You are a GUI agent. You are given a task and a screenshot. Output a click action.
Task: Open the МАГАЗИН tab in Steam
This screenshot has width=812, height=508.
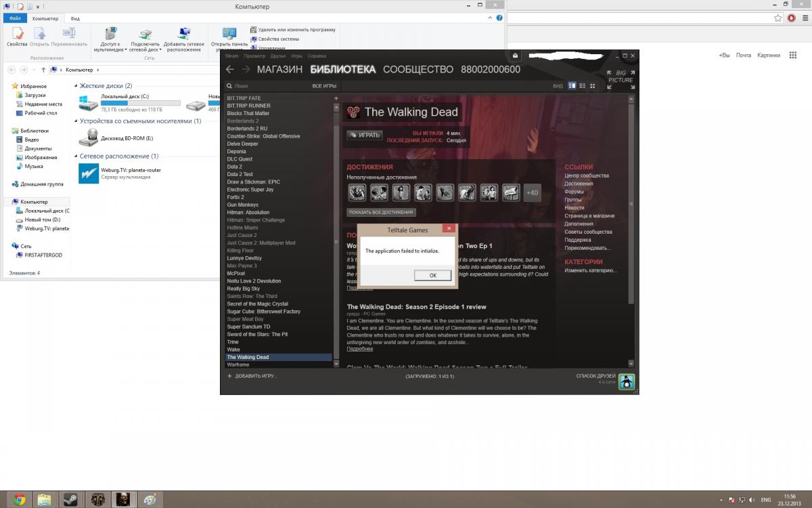279,70
